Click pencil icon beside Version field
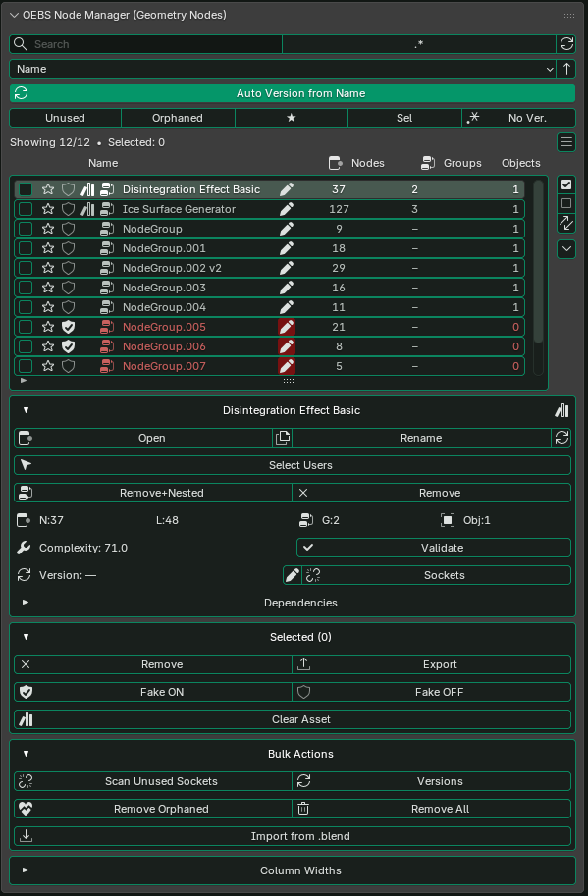This screenshot has height=896, width=588. coord(292,575)
